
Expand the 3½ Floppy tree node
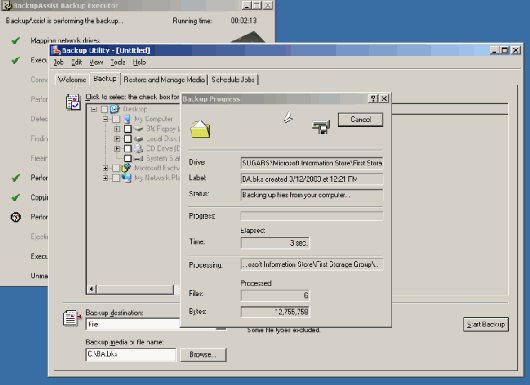click(x=117, y=129)
